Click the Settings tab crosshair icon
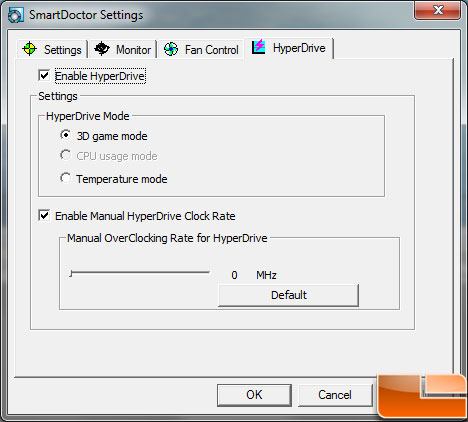The image size is (468, 422). (29, 49)
